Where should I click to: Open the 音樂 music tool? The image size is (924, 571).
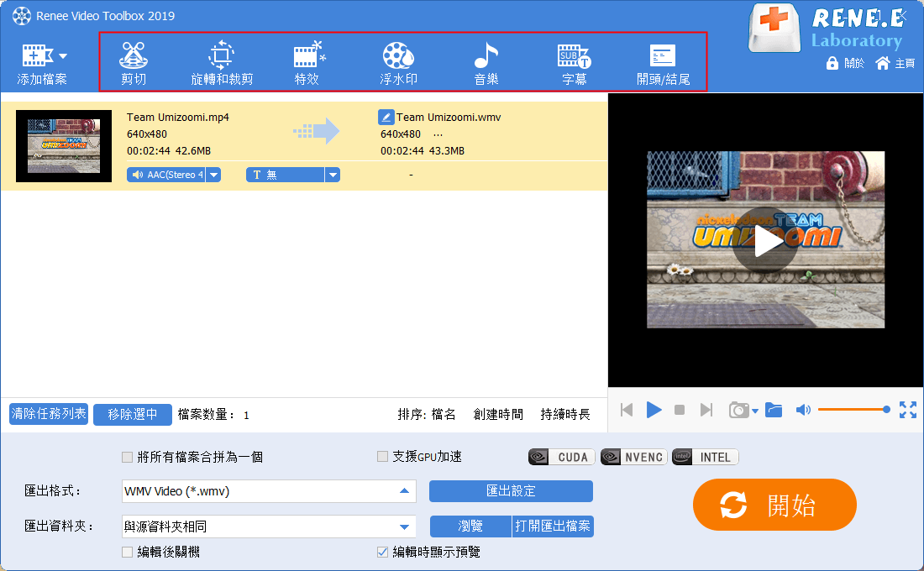[x=486, y=63]
